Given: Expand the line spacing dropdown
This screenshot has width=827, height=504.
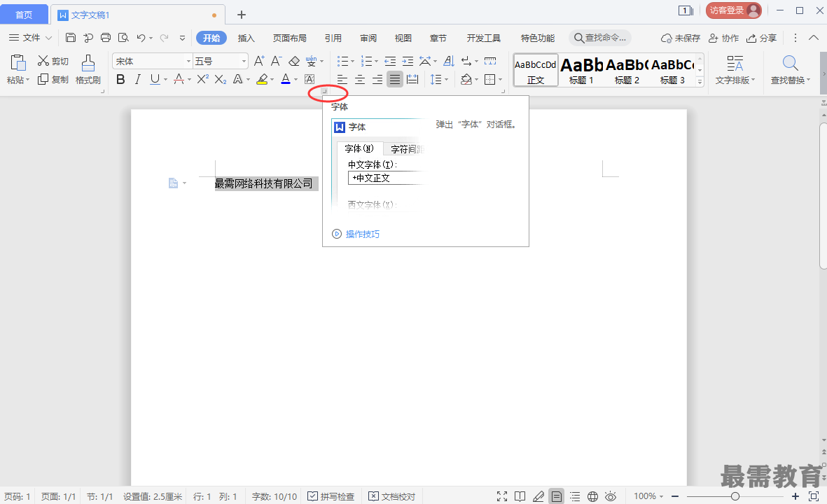Looking at the screenshot, I should point(446,80).
